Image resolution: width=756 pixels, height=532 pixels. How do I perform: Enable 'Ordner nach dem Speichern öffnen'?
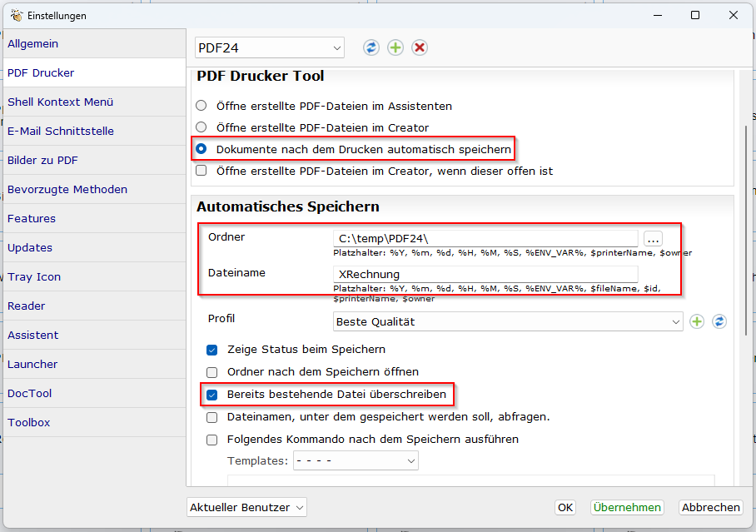pos(212,372)
